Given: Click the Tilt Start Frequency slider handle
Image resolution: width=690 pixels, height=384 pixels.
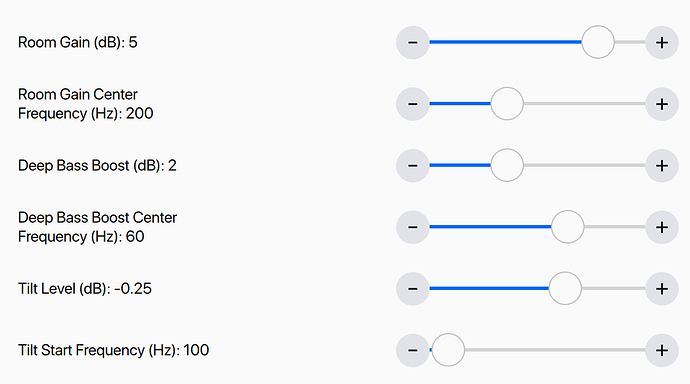Looking at the screenshot, I should point(448,350).
